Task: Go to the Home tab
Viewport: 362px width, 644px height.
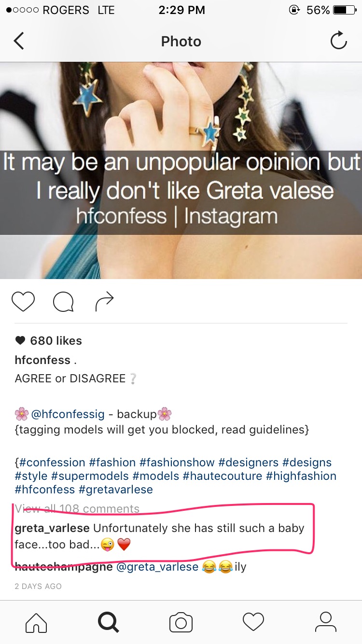Action: tap(36, 622)
